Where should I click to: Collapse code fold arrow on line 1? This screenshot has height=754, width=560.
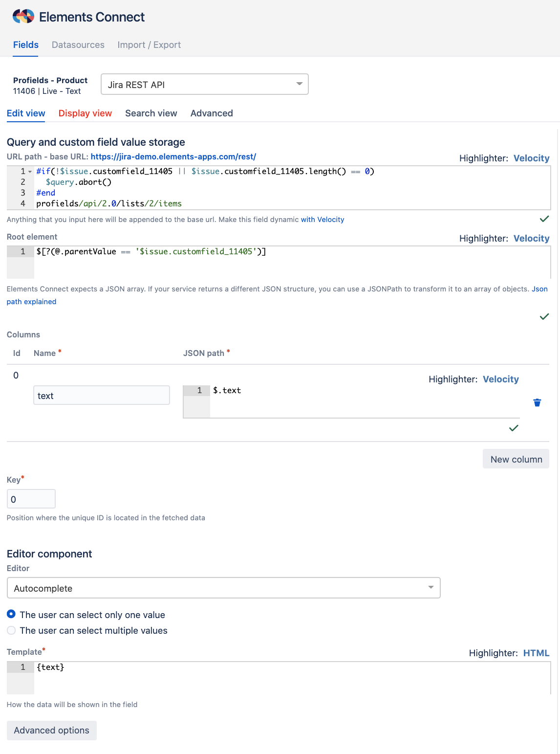(30, 172)
